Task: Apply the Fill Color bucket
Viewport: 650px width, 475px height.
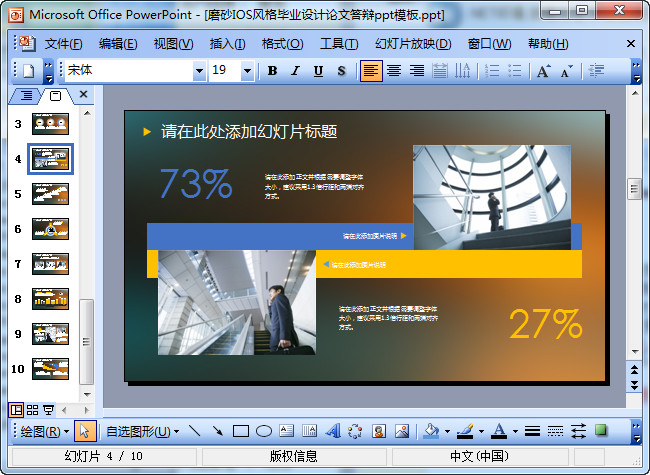Action: pos(432,431)
